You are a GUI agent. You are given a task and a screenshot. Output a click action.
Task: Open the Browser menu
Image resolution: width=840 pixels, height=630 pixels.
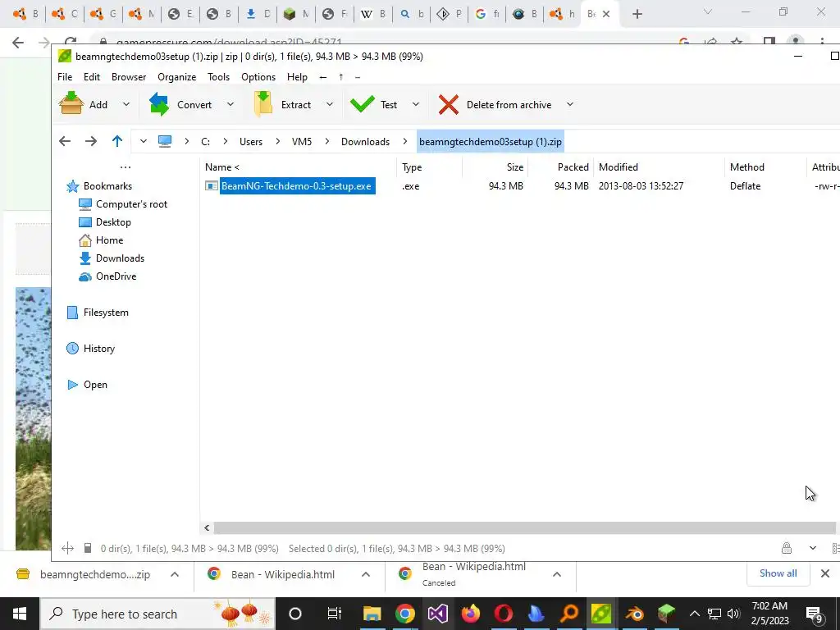pos(129,77)
